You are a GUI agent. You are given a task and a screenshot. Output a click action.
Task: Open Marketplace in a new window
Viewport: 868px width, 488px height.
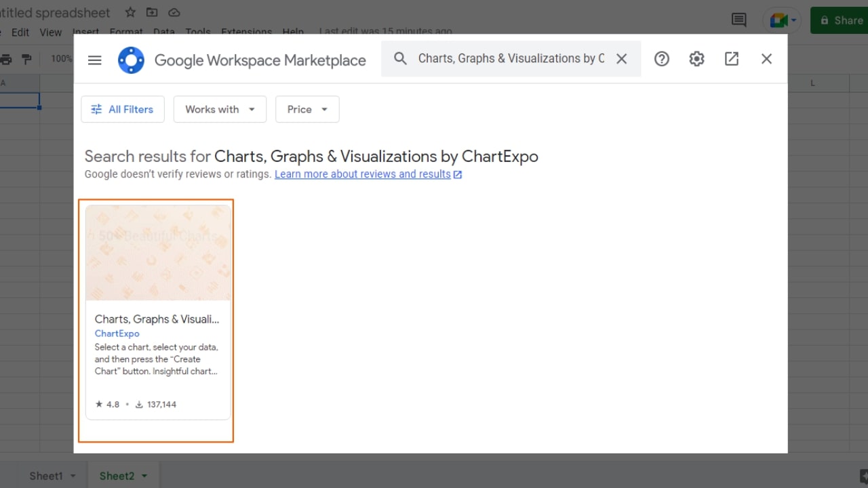coord(732,59)
